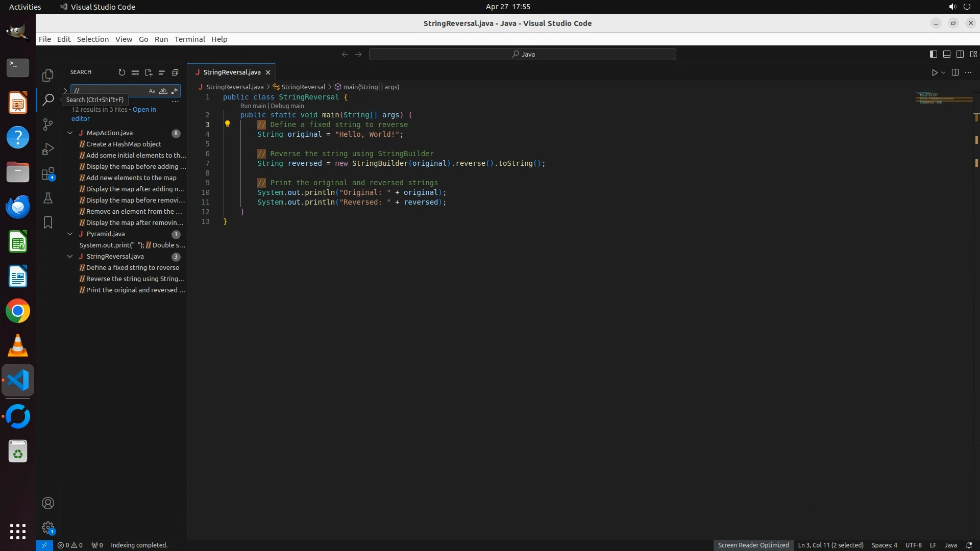Toggle Match Whole Word option
This screenshot has width=980, height=551.
(x=163, y=91)
